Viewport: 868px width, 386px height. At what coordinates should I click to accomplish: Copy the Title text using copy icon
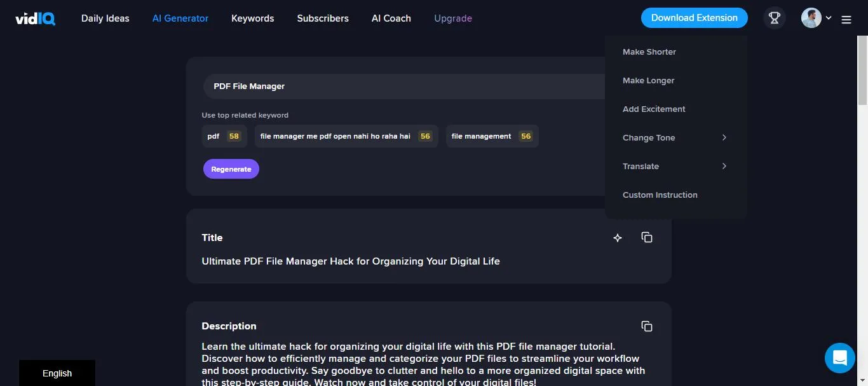pyautogui.click(x=647, y=237)
